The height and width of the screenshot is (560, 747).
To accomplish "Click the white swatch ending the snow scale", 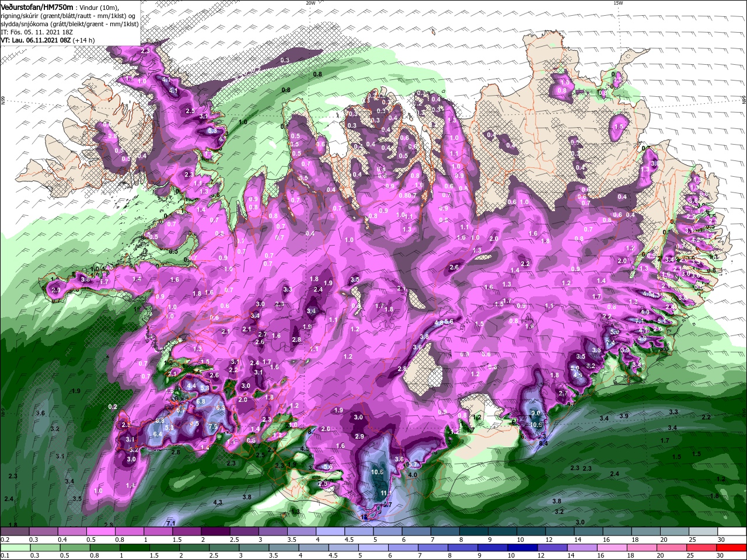I will [x=732, y=533].
